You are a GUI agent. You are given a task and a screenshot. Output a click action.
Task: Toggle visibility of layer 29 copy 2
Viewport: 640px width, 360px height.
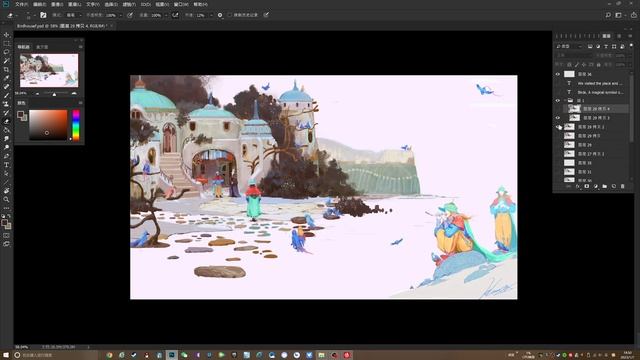click(x=558, y=127)
